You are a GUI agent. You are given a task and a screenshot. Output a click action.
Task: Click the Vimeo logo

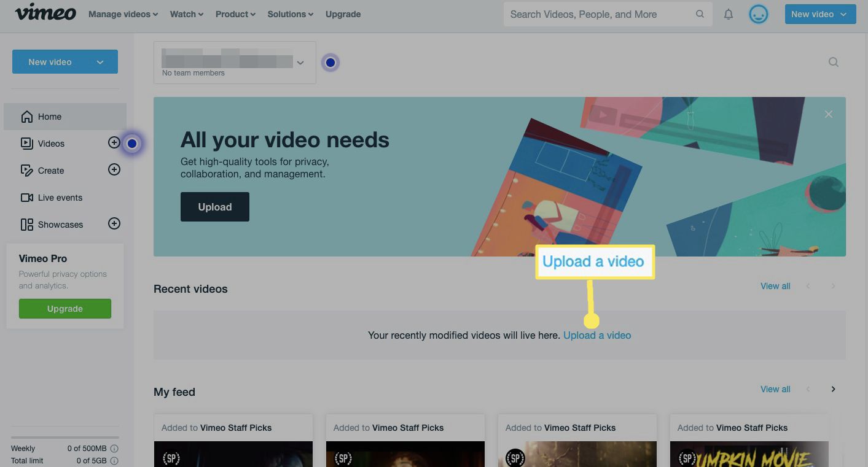coord(45,13)
